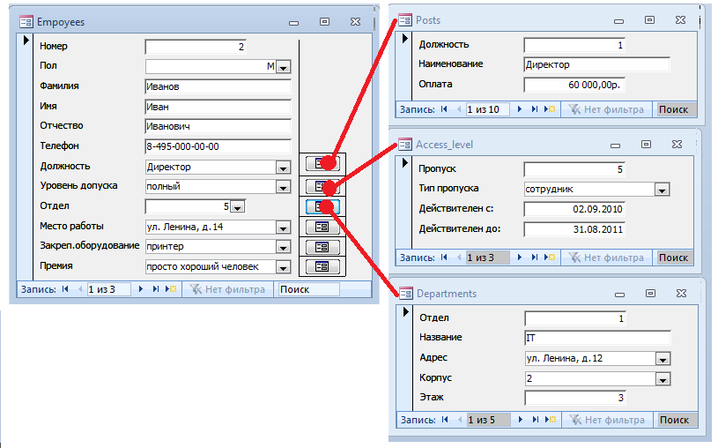718x448 pixels.
Task: Go to next record in Posts form
Action: point(519,109)
